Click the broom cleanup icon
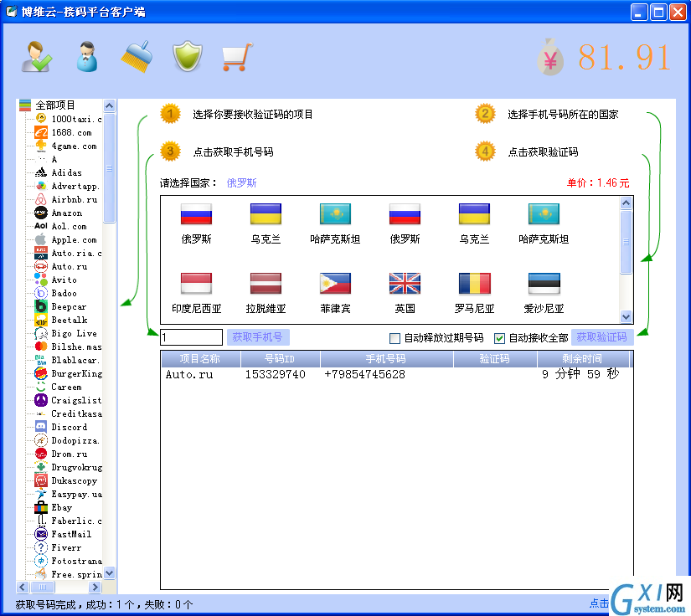Screen dimensions: 691x616 pyautogui.click(x=137, y=57)
